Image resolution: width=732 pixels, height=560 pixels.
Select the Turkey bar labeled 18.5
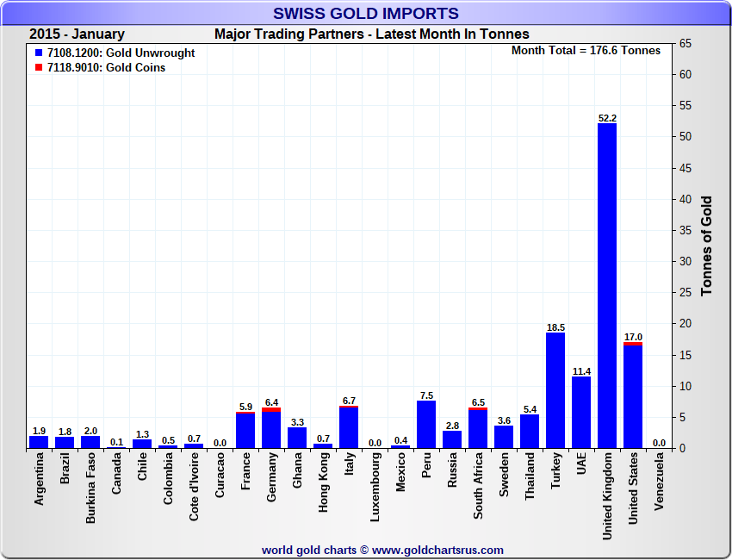555,389
